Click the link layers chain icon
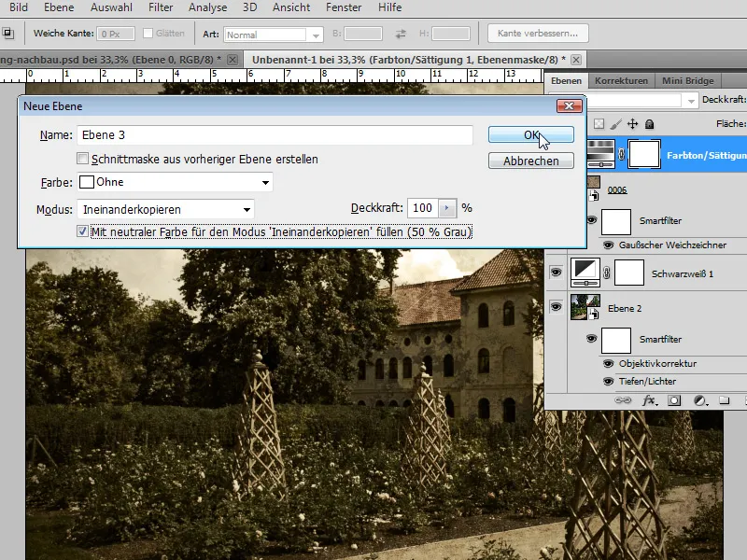 click(x=622, y=400)
